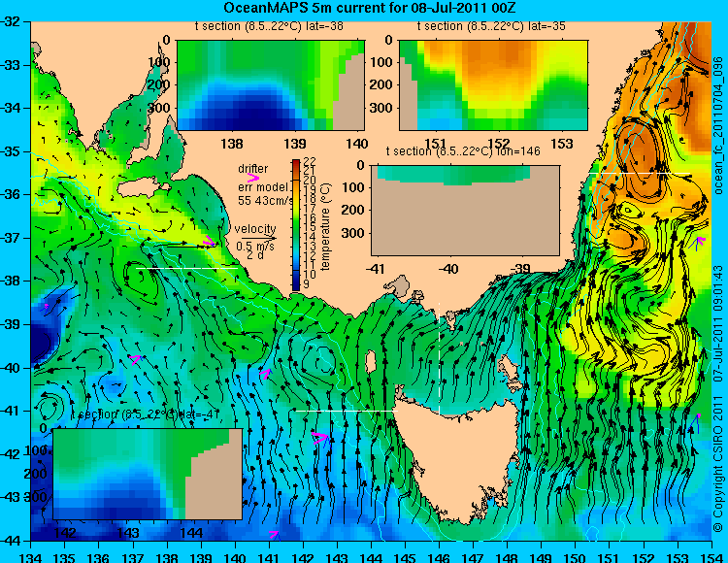The height and width of the screenshot is (563, 728).
Task: Click the title 'OceanMAPS 5m current for 08-Jul-2011 00Z'
Action: (x=370, y=8)
